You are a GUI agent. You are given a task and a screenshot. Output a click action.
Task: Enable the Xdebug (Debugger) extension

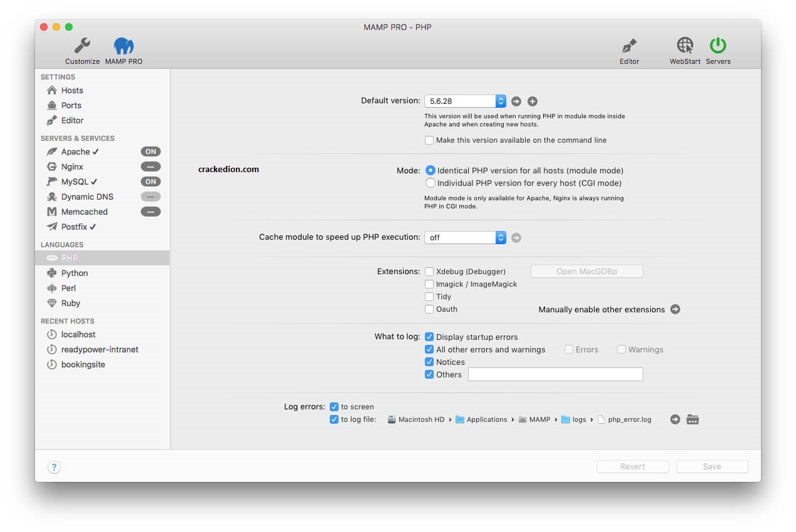tap(429, 272)
